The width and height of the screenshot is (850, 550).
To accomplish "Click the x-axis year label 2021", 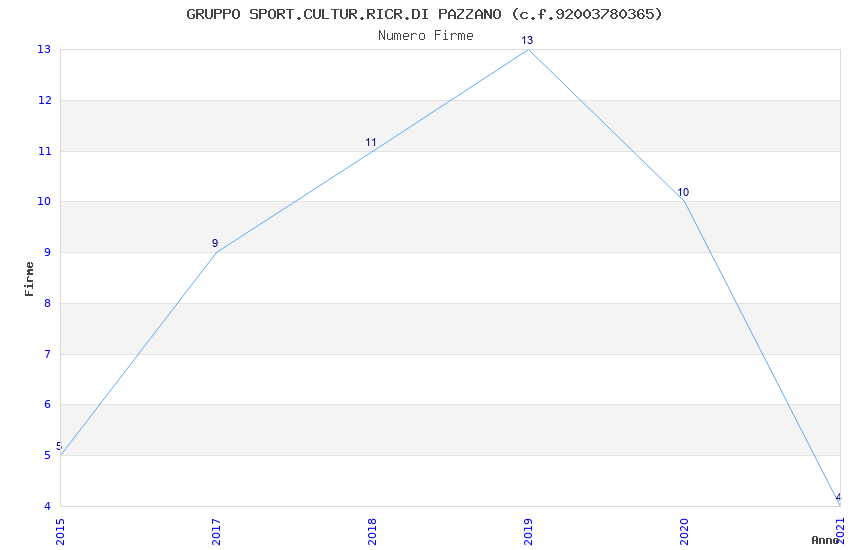I will point(840,530).
